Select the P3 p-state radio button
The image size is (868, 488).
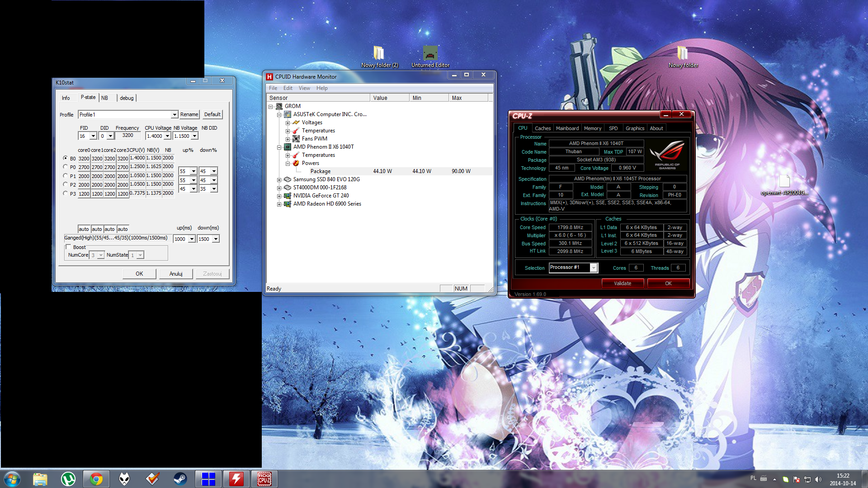pyautogui.click(x=66, y=193)
